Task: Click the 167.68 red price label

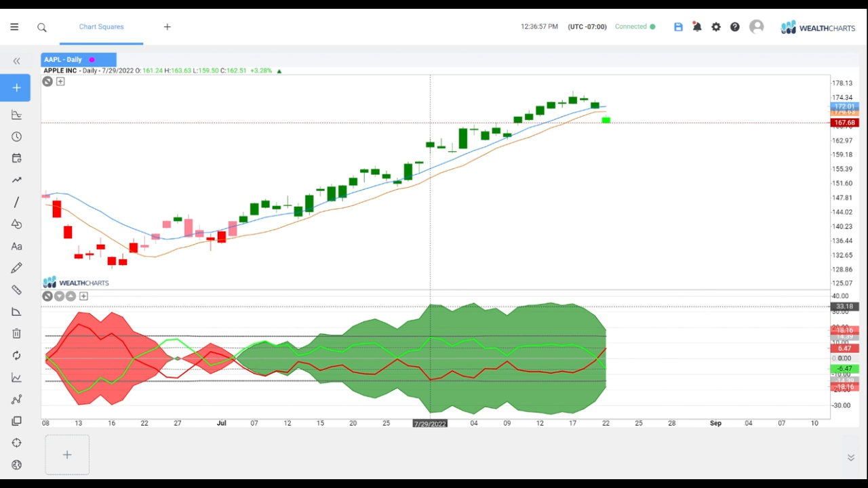Action: pyautogui.click(x=844, y=123)
